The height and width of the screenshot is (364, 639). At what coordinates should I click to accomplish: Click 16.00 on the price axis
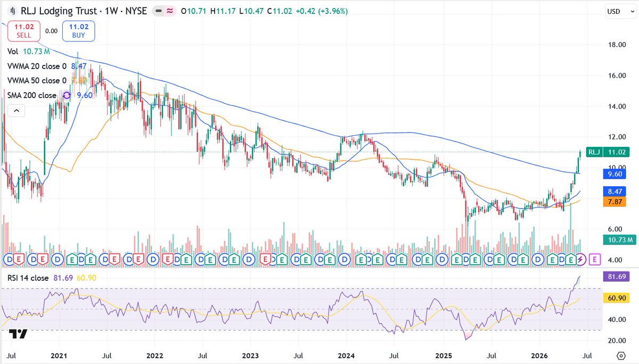click(x=618, y=76)
